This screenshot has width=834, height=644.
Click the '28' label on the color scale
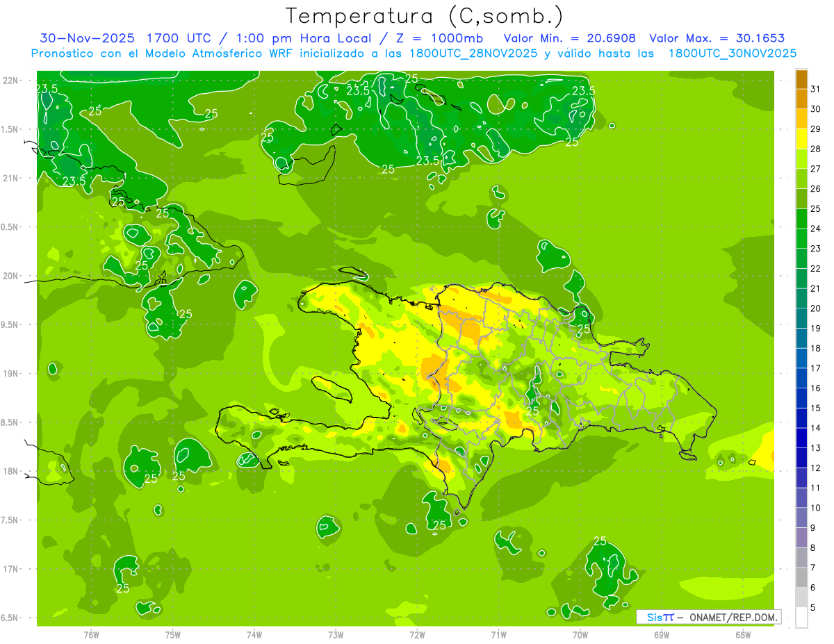[x=816, y=149]
